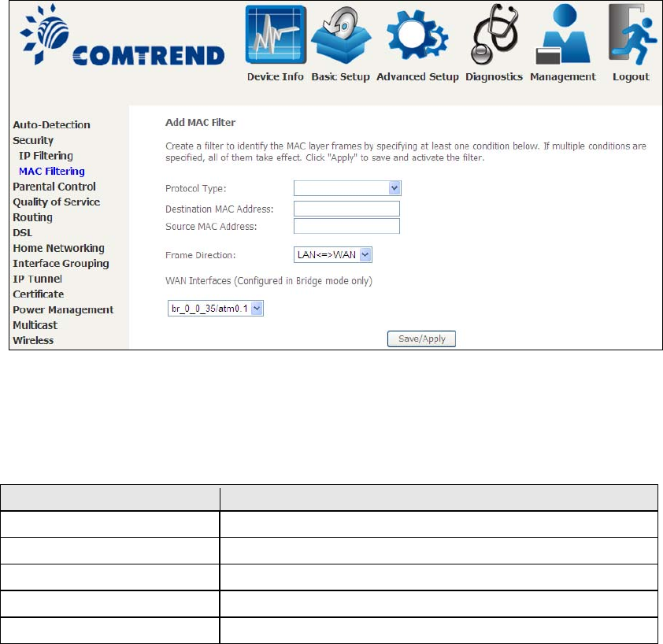The width and height of the screenshot is (663, 644).
Task: Go to IP Filtering
Action: pyautogui.click(x=46, y=156)
